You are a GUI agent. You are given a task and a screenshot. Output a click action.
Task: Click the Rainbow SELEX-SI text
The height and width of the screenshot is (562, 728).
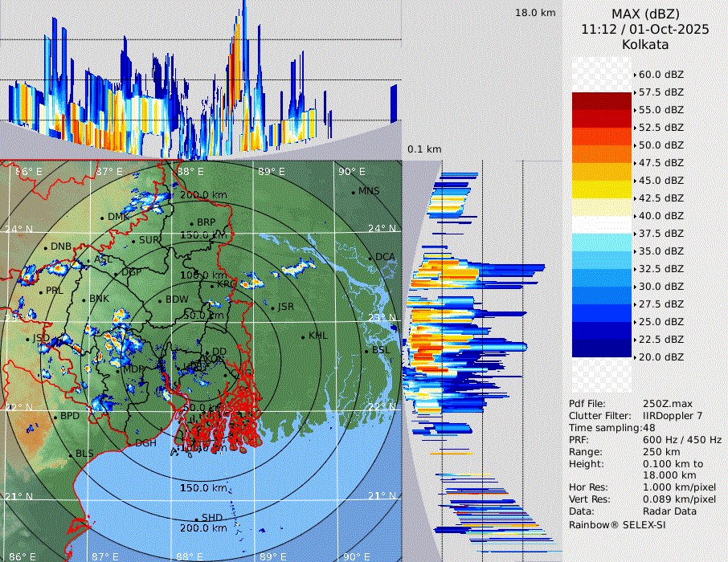(617, 524)
